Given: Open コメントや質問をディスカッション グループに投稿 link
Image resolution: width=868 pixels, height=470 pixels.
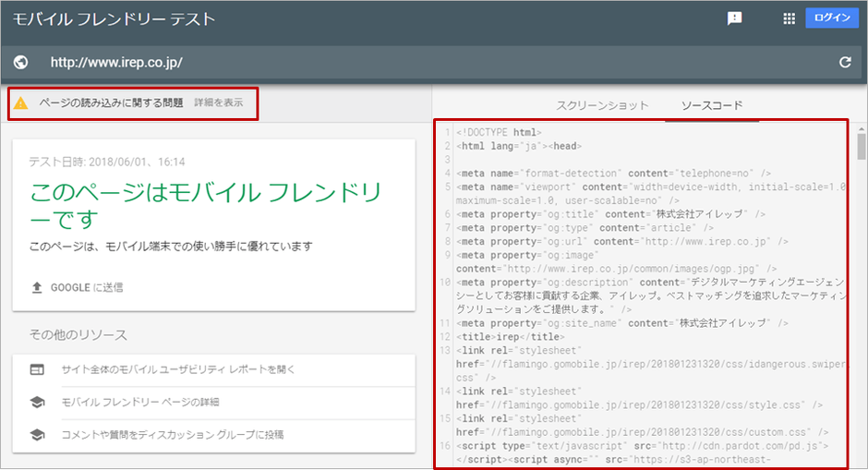Looking at the screenshot, I should point(172,434).
